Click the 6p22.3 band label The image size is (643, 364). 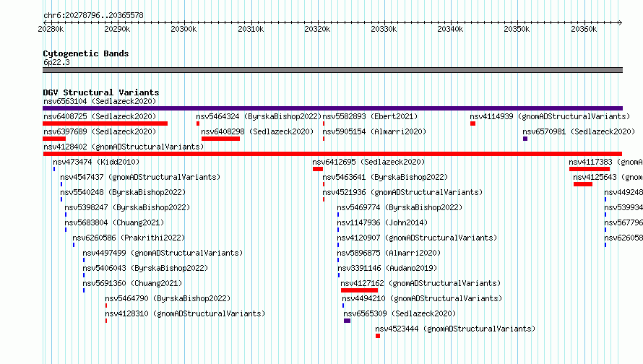click(x=56, y=63)
